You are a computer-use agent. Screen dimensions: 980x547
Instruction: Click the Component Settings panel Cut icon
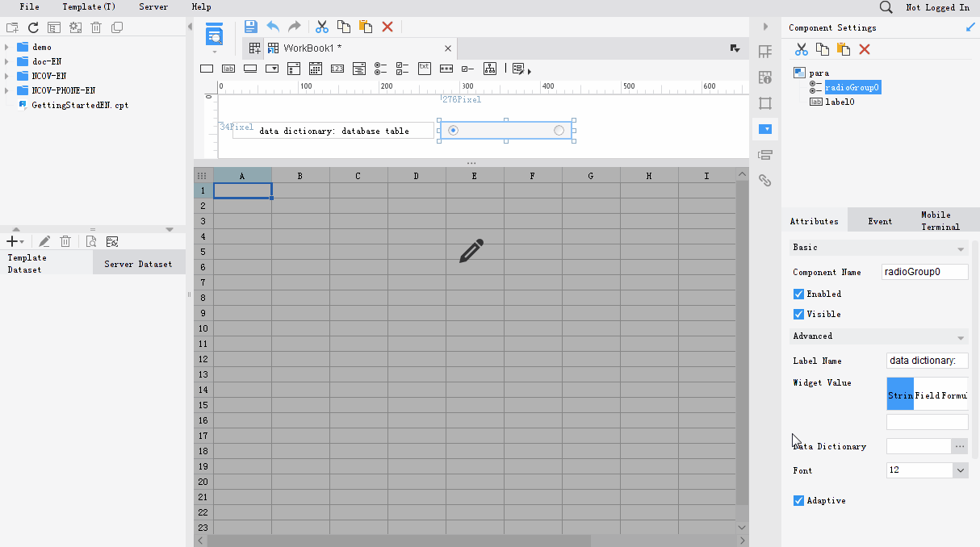[x=802, y=49]
